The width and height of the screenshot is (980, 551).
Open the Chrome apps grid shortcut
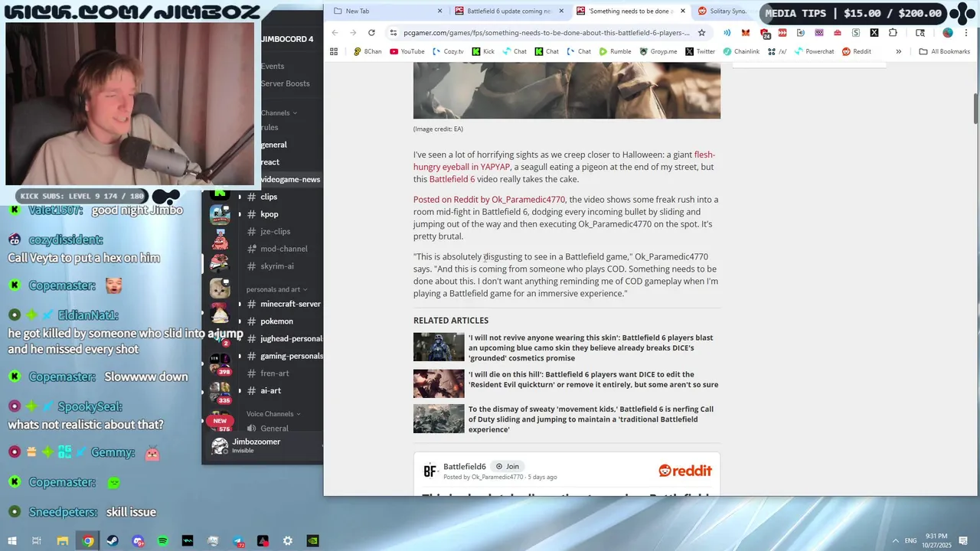[x=334, y=51]
